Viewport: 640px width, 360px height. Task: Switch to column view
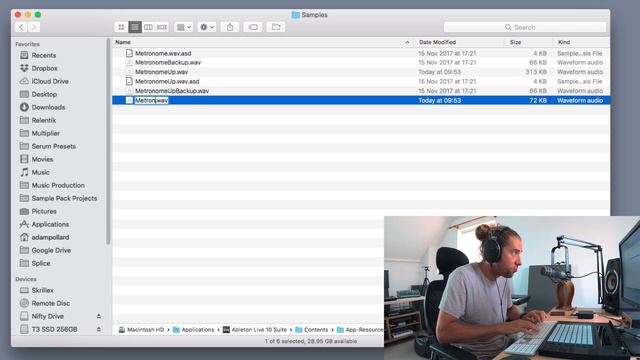tap(148, 27)
